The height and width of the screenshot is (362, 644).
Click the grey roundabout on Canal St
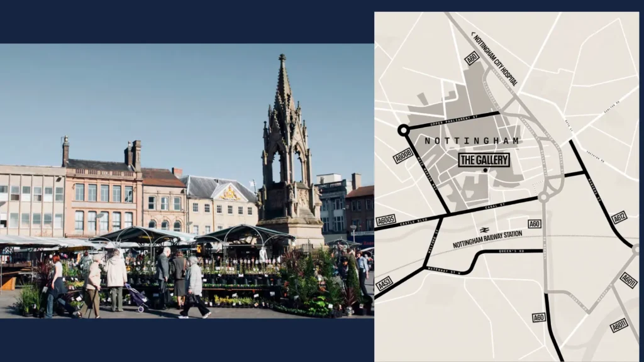[x=543, y=197]
